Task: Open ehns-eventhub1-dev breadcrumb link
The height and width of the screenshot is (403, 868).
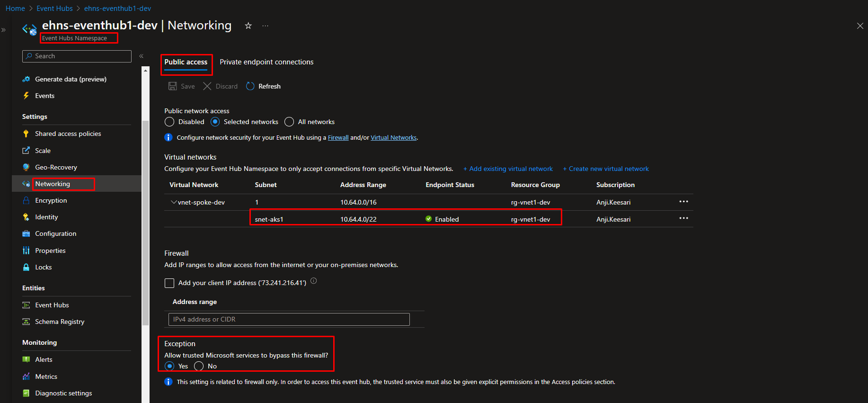Action: pyautogui.click(x=117, y=9)
